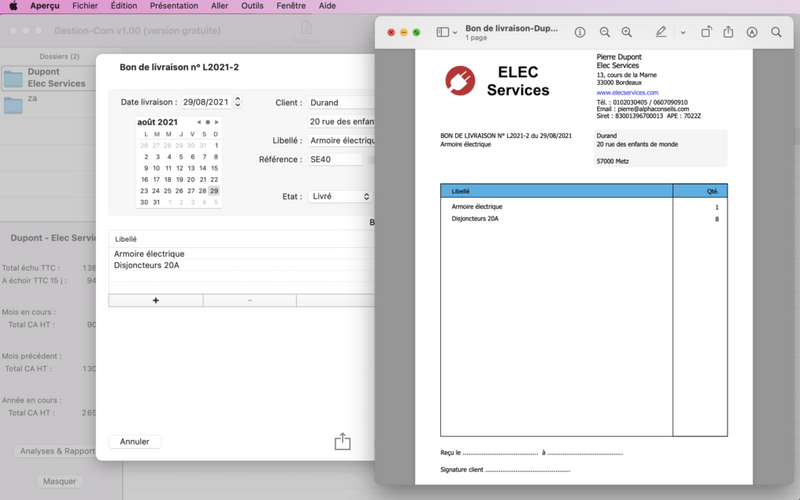Show the document info inspector

(x=580, y=32)
